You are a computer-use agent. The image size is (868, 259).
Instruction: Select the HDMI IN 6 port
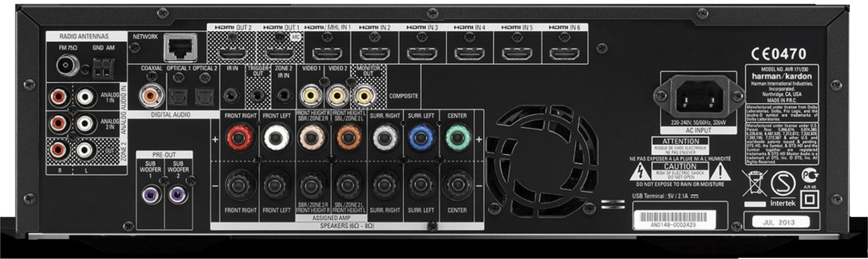[564, 54]
